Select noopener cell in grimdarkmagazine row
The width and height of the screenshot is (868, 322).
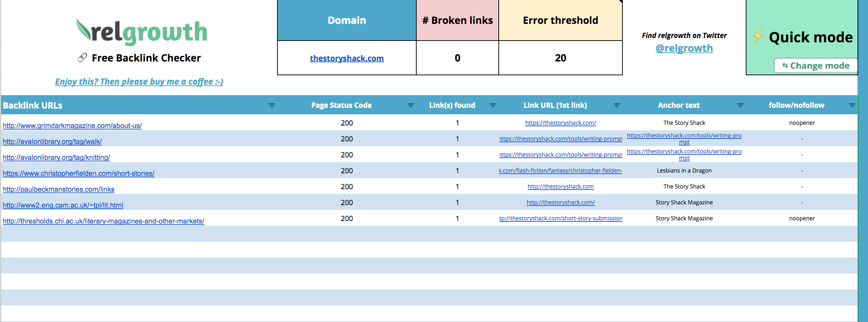click(802, 123)
